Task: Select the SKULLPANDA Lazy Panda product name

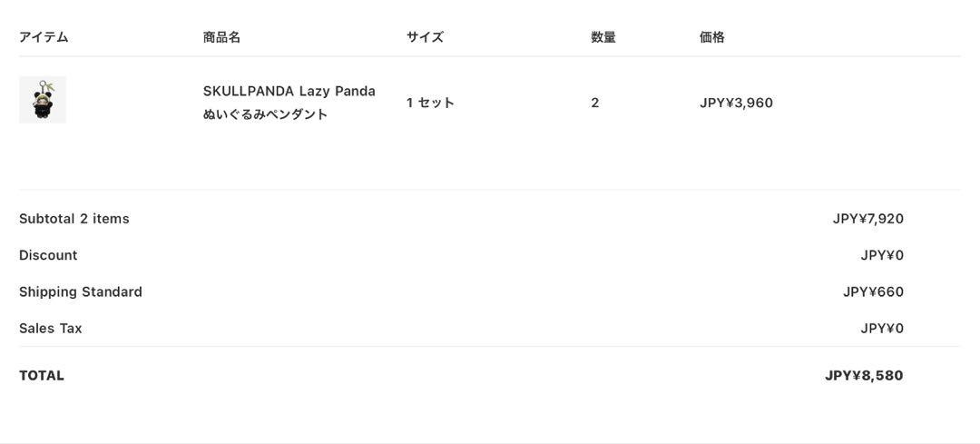Action: click(289, 92)
